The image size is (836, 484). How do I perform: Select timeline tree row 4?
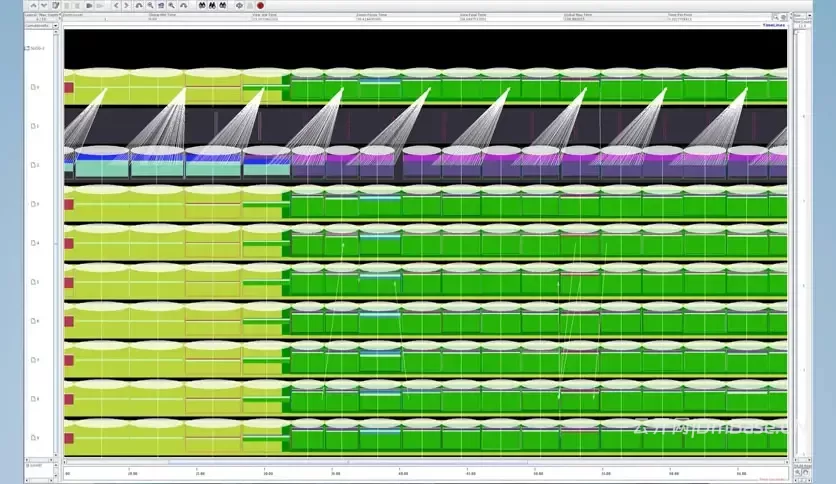[x=35, y=243]
